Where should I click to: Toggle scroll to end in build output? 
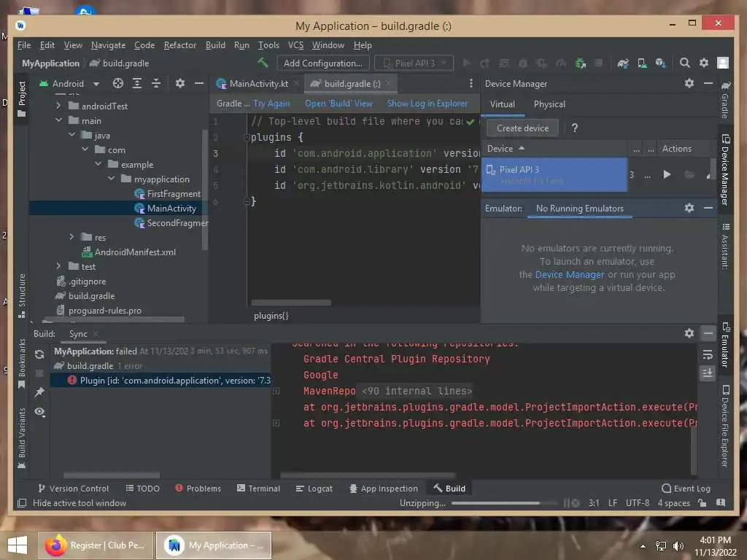708,373
